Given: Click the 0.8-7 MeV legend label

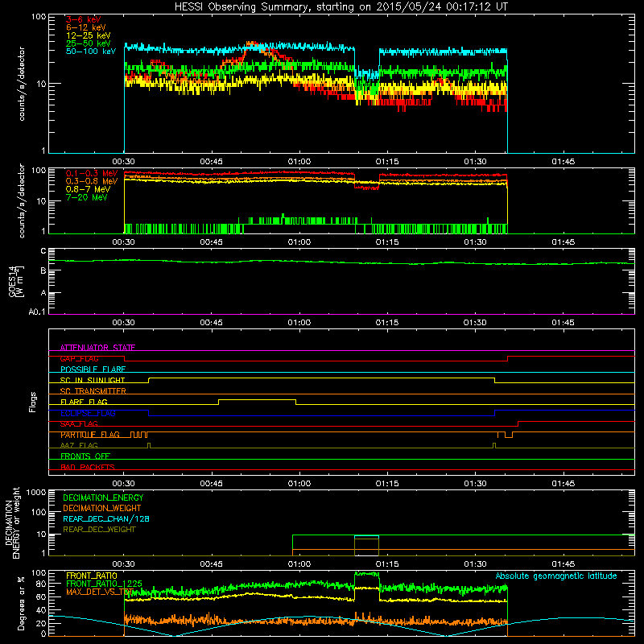Looking at the screenshot, I should pyautogui.click(x=88, y=189).
